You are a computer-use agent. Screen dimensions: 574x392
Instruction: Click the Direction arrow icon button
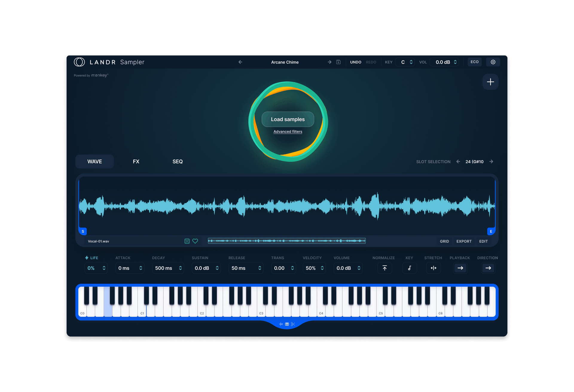(x=488, y=268)
